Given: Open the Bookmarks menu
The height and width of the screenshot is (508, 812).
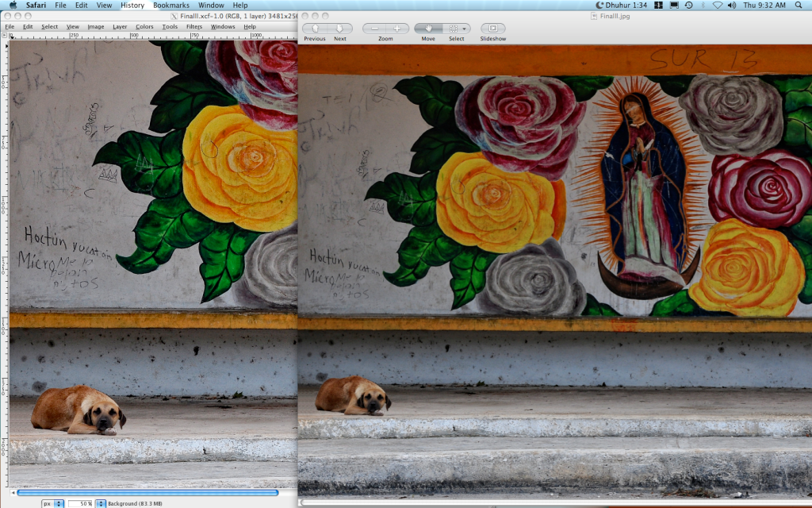Looking at the screenshot, I should (x=171, y=6).
